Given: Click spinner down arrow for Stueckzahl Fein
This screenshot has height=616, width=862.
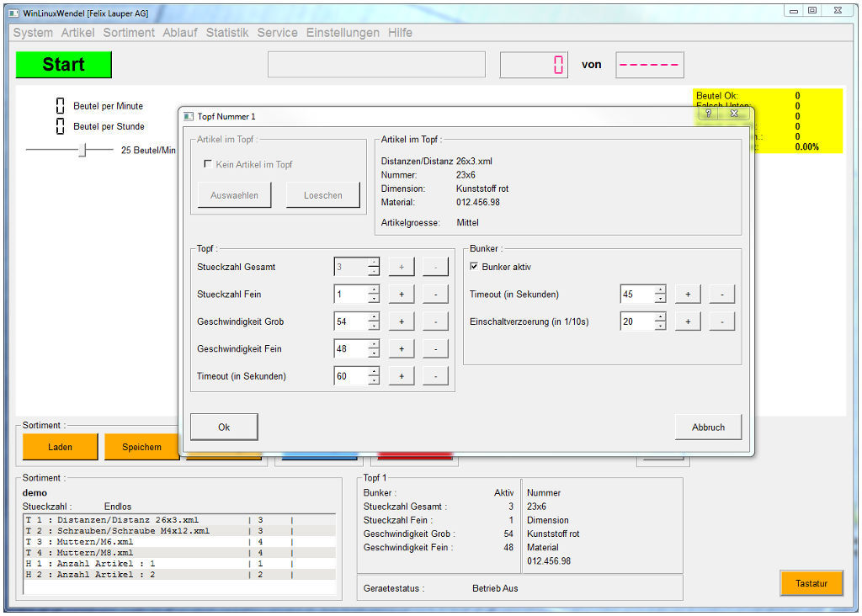Looking at the screenshot, I should click(374, 299).
